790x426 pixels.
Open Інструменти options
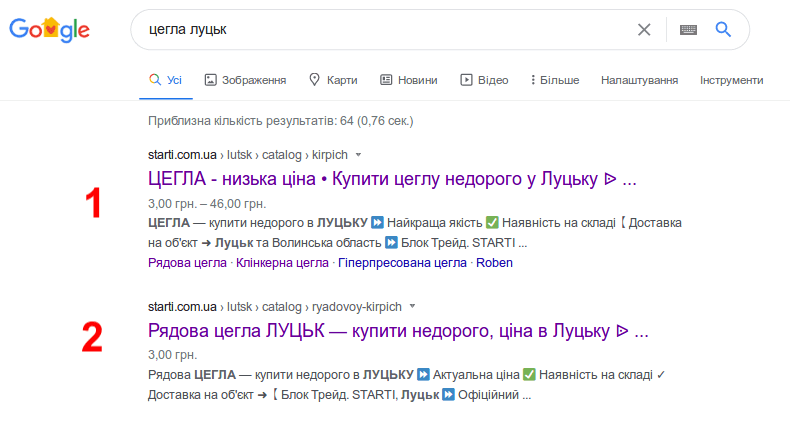pyautogui.click(x=732, y=80)
